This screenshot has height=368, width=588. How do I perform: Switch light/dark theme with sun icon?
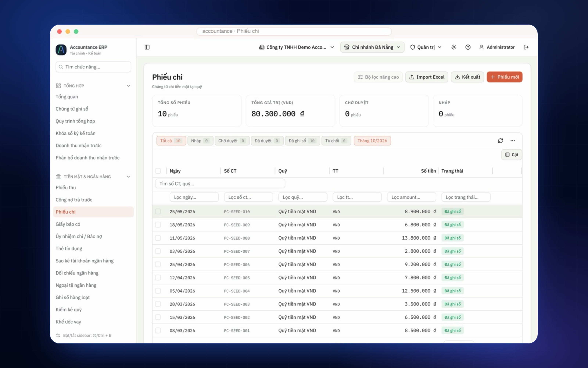click(453, 47)
